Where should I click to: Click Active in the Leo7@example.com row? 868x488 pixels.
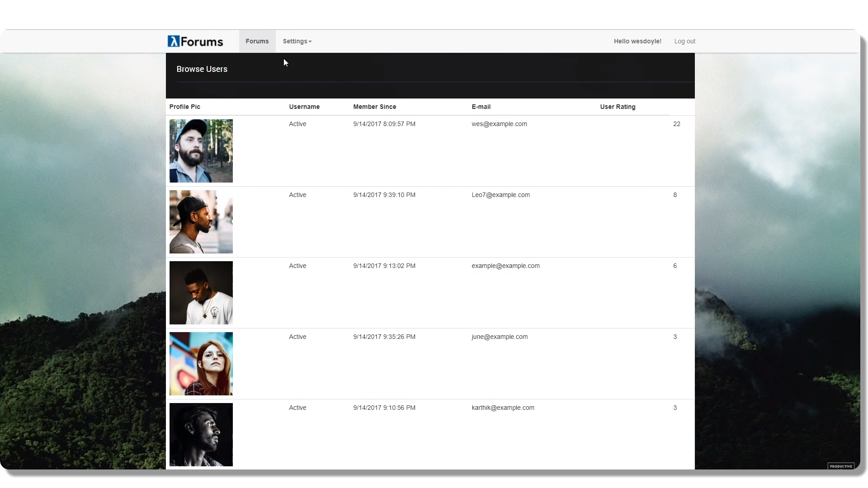297,195
